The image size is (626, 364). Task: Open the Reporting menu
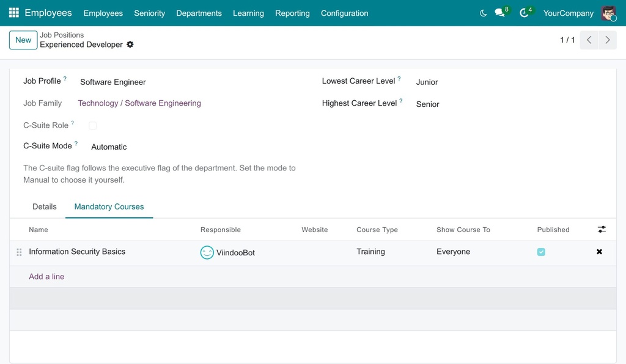(x=292, y=13)
